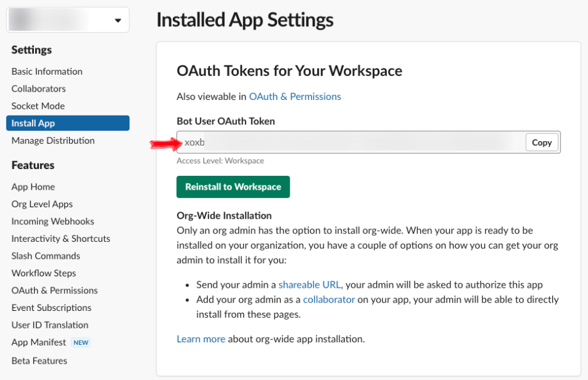This screenshot has width=588, height=380.
Task: Click 'OAuth Tokens for Your Workspace' heading
Action: (x=289, y=71)
